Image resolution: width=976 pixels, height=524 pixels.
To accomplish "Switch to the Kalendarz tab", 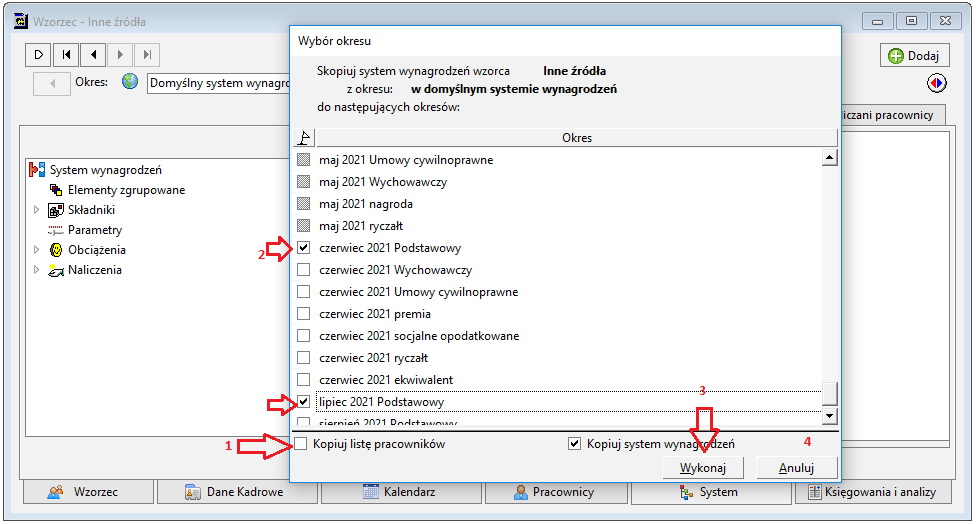I will pyautogui.click(x=401, y=492).
